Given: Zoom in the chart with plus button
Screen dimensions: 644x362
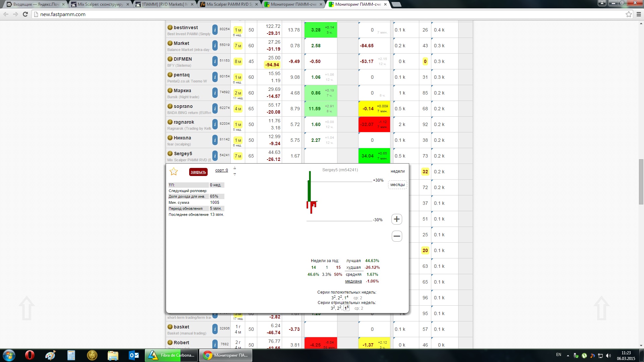Looking at the screenshot, I should (397, 219).
